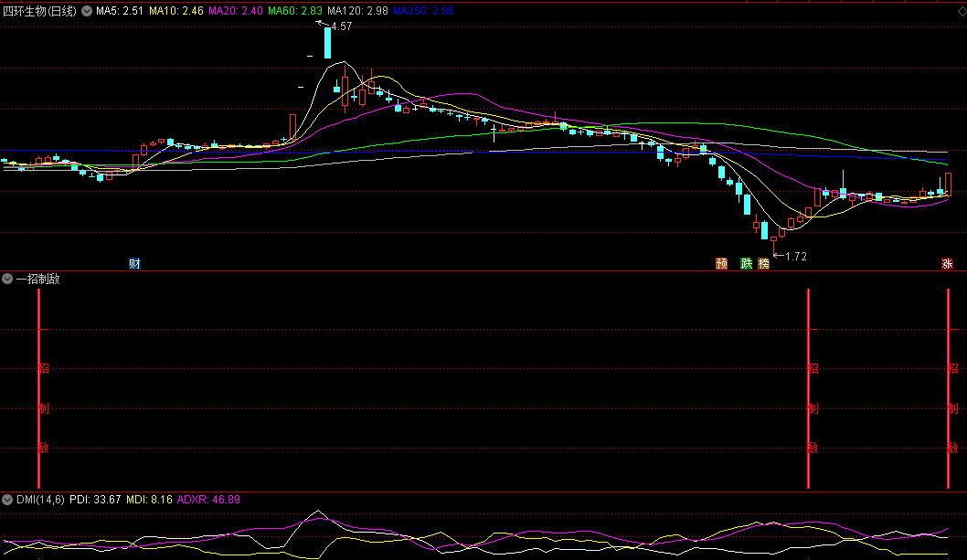Image resolution: width=967 pixels, height=560 pixels.
Task: Select the yellow MA10 label
Action: [x=176, y=11]
